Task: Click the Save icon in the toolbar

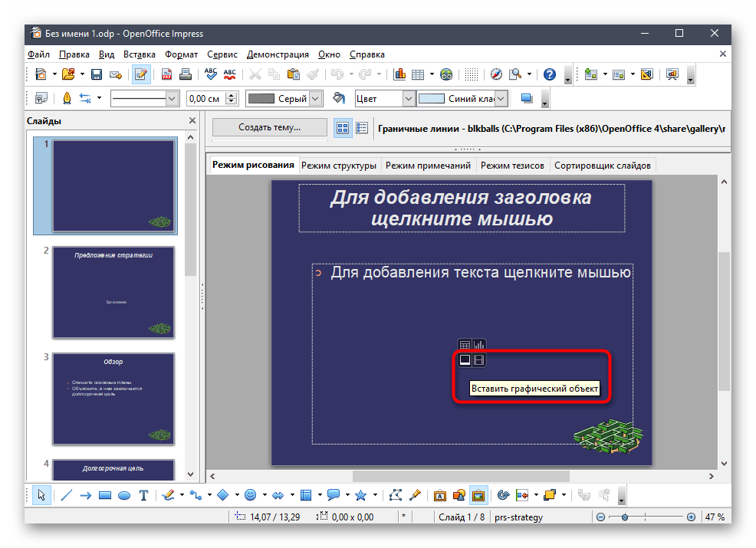Action: coord(97,74)
